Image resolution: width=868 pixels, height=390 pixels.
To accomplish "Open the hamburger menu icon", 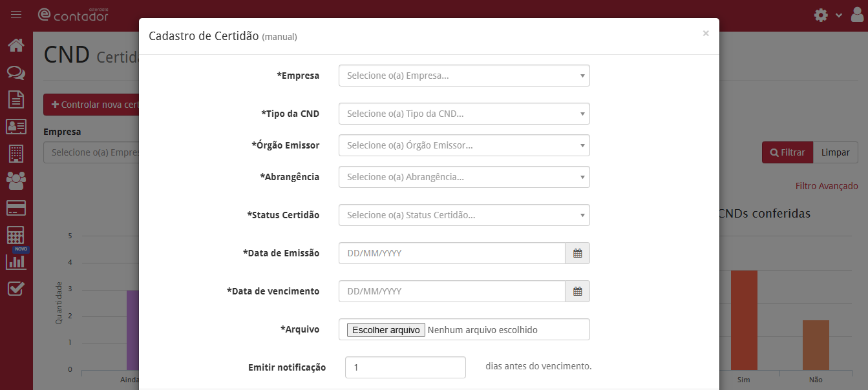I will coord(16,15).
